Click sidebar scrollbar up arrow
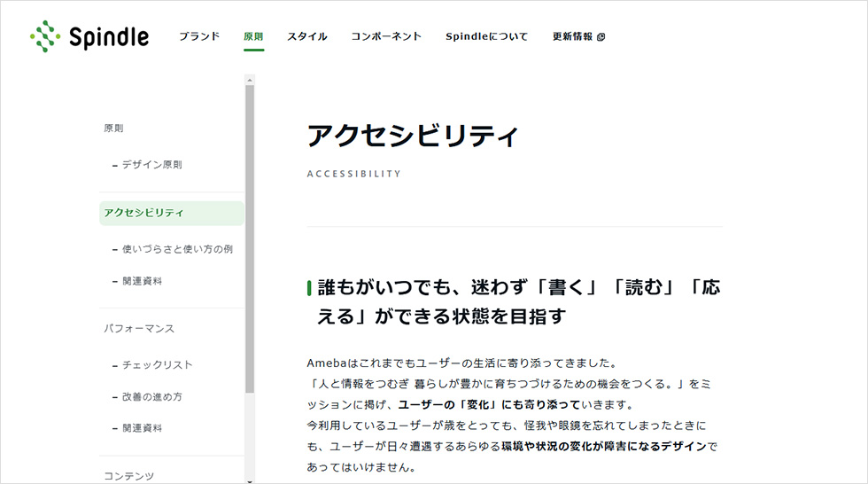The width and height of the screenshot is (868, 484). [x=250, y=80]
